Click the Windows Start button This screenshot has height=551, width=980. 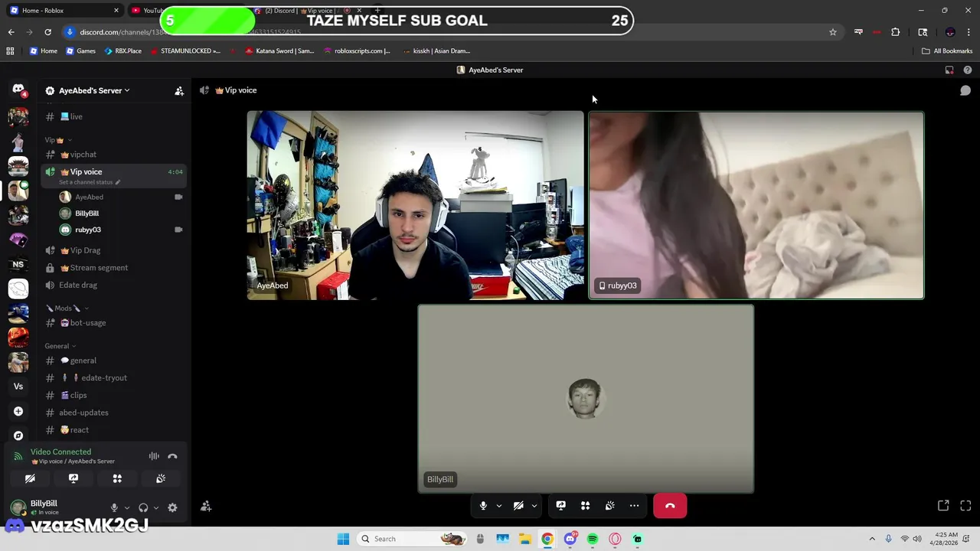coord(343,539)
